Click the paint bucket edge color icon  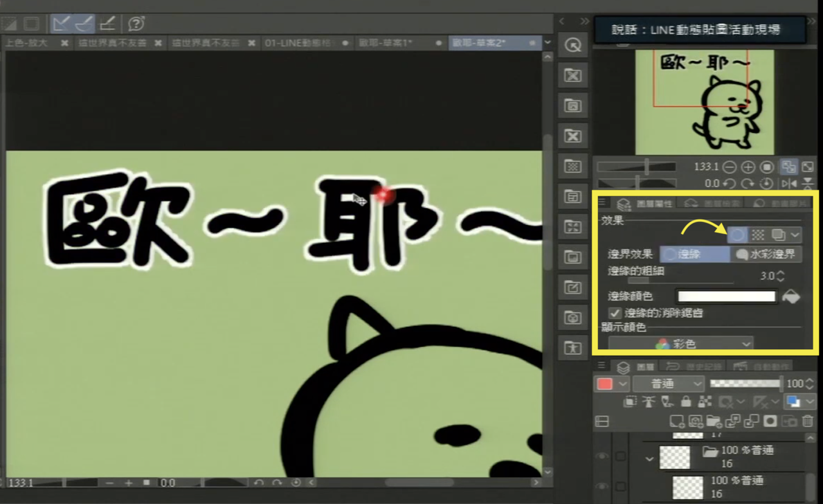pyautogui.click(x=791, y=297)
